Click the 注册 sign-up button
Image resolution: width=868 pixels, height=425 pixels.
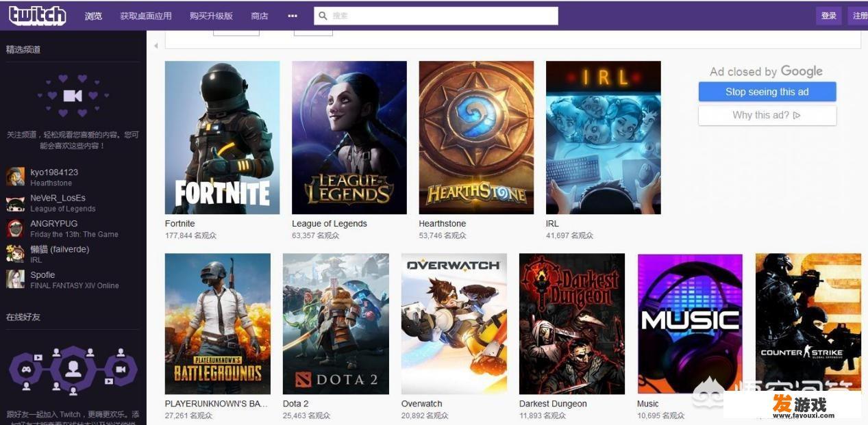[x=858, y=16]
